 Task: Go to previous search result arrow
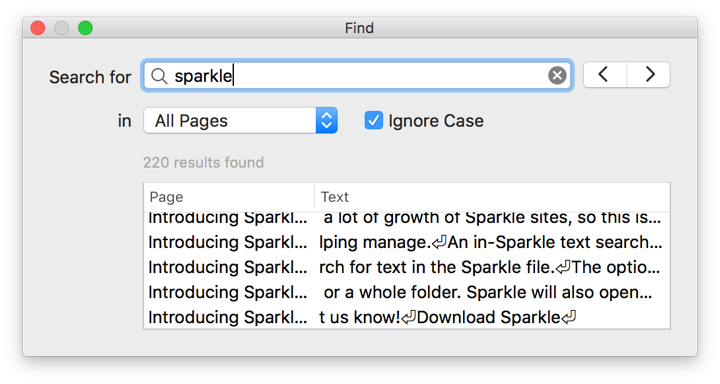pyautogui.click(x=604, y=74)
